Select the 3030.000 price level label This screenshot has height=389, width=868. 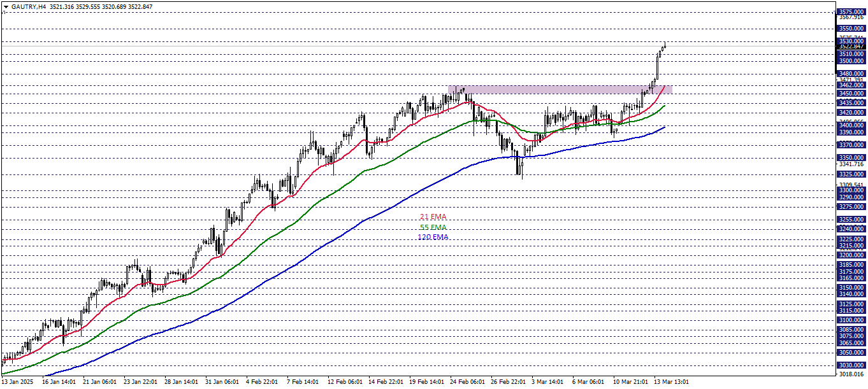[851, 365]
